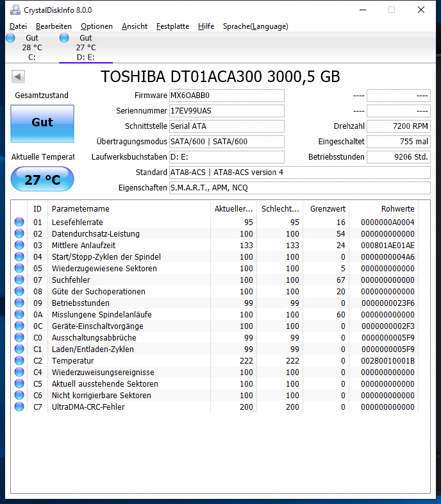Click the status orb for Lesefehlerrate row
Image resolution: width=441 pixels, height=504 pixels.
[x=19, y=222]
